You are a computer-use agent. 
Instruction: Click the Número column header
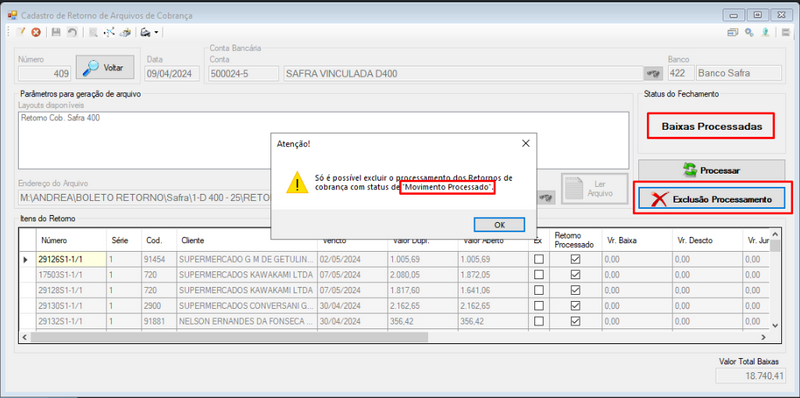70,240
